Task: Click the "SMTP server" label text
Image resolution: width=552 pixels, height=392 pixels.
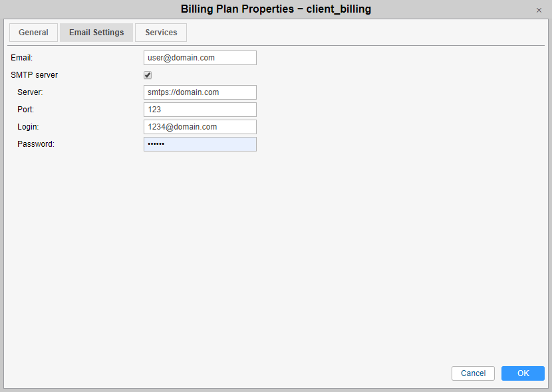Action: [x=34, y=75]
